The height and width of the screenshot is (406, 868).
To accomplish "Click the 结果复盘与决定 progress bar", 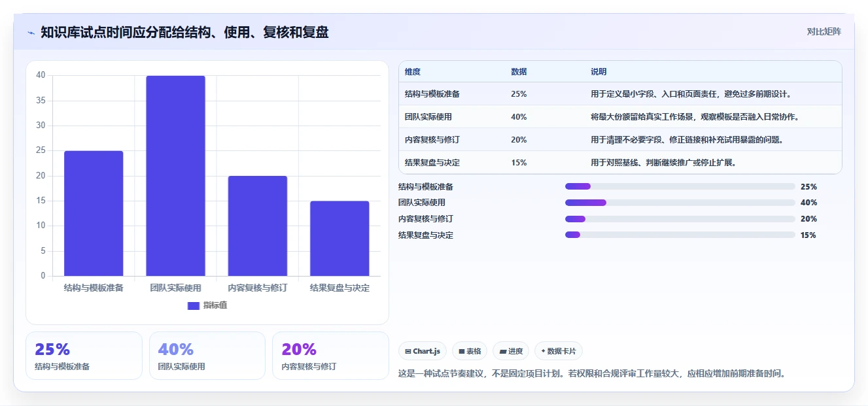I will pyautogui.click(x=680, y=235).
